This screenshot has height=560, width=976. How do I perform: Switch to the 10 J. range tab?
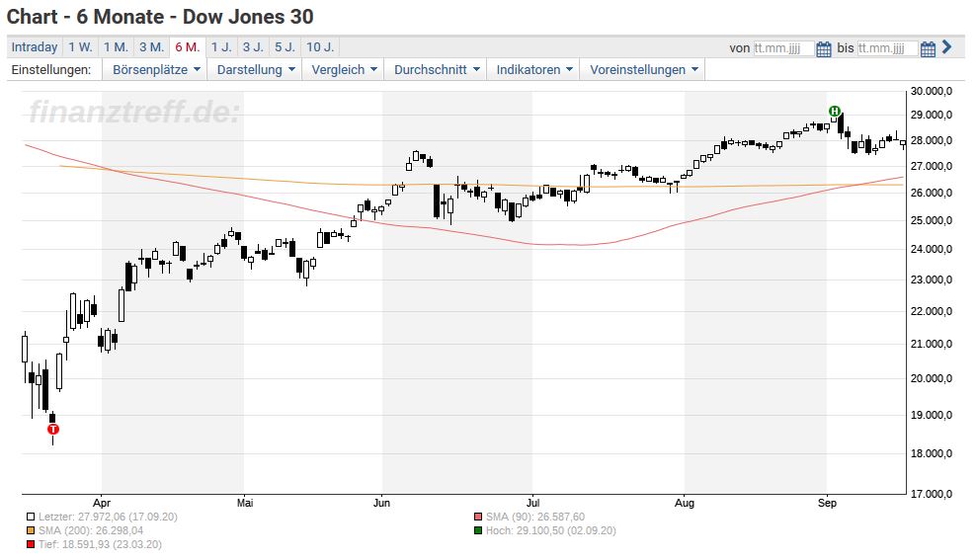321,47
